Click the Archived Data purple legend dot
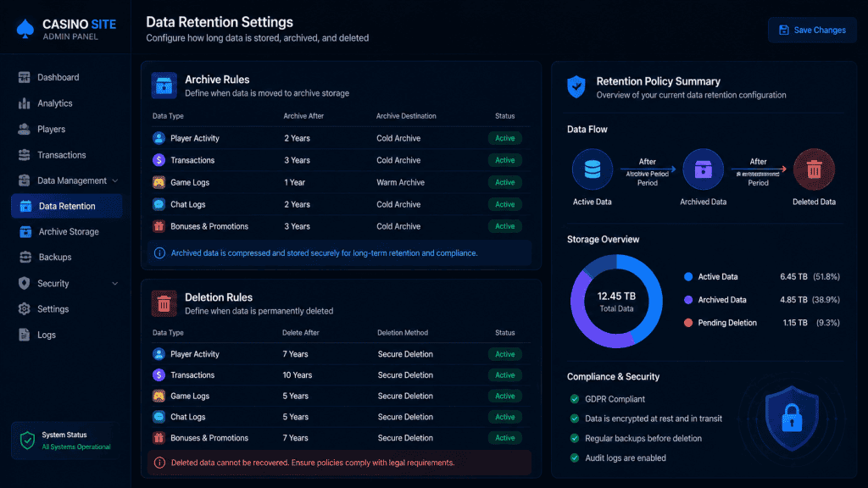 tap(688, 300)
